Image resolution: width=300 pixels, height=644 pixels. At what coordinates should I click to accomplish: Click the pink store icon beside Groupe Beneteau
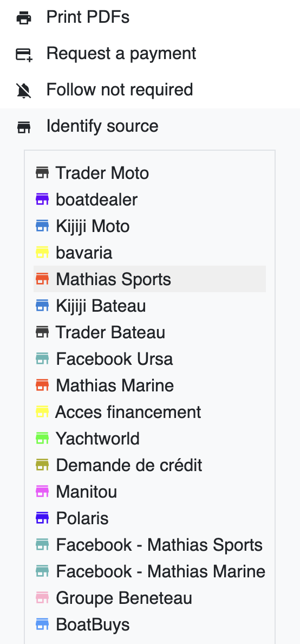tap(42, 598)
